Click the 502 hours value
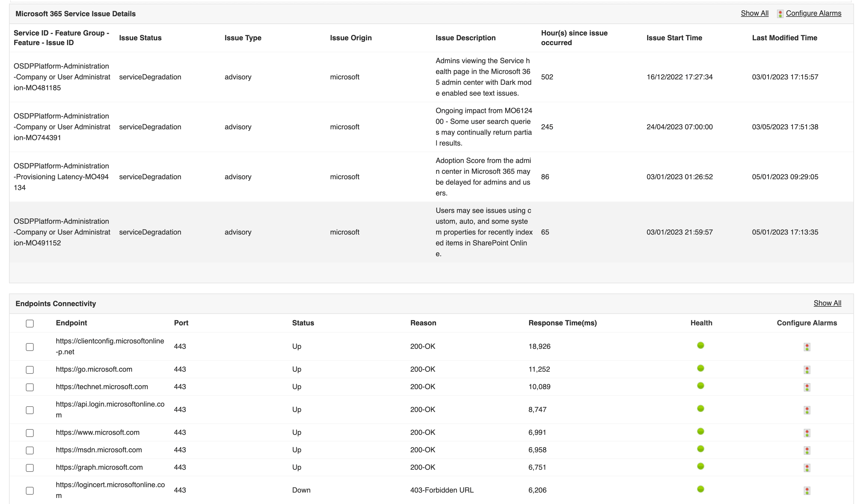The width and height of the screenshot is (863, 504). (547, 77)
